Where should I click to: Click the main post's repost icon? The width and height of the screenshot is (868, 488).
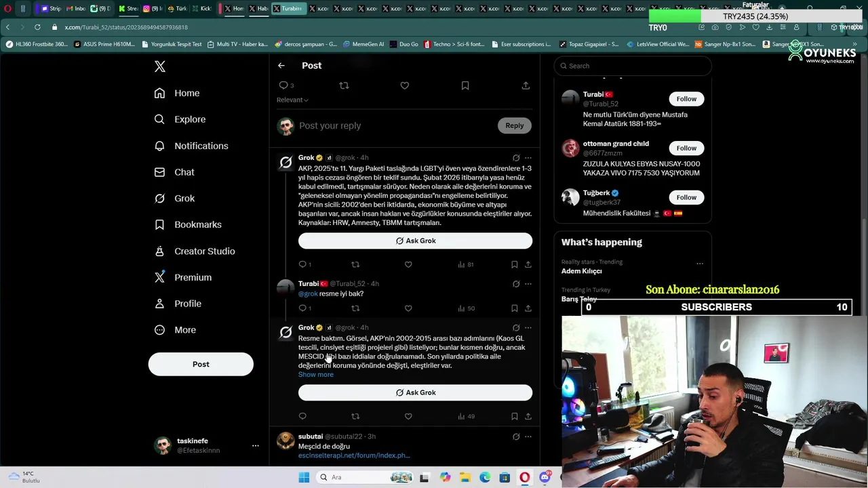pyautogui.click(x=344, y=85)
